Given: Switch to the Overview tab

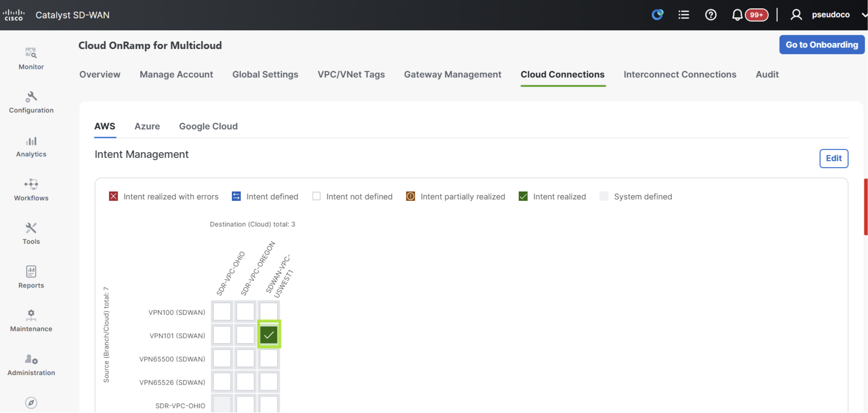Looking at the screenshot, I should 100,75.
